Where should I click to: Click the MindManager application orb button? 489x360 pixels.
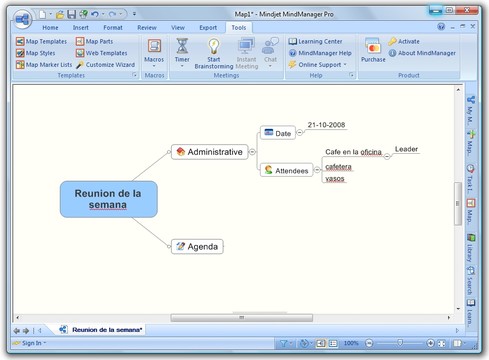click(22, 20)
